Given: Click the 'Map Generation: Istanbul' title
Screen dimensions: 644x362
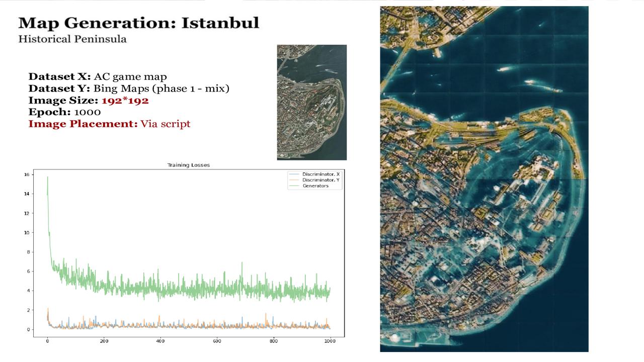Looking at the screenshot, I should (139, 23).
